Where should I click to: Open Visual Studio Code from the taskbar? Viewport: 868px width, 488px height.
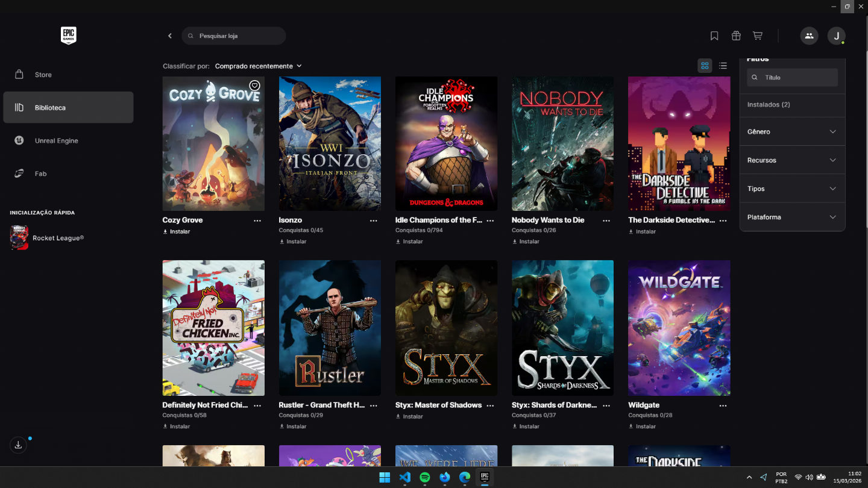(x=404, y=477)
